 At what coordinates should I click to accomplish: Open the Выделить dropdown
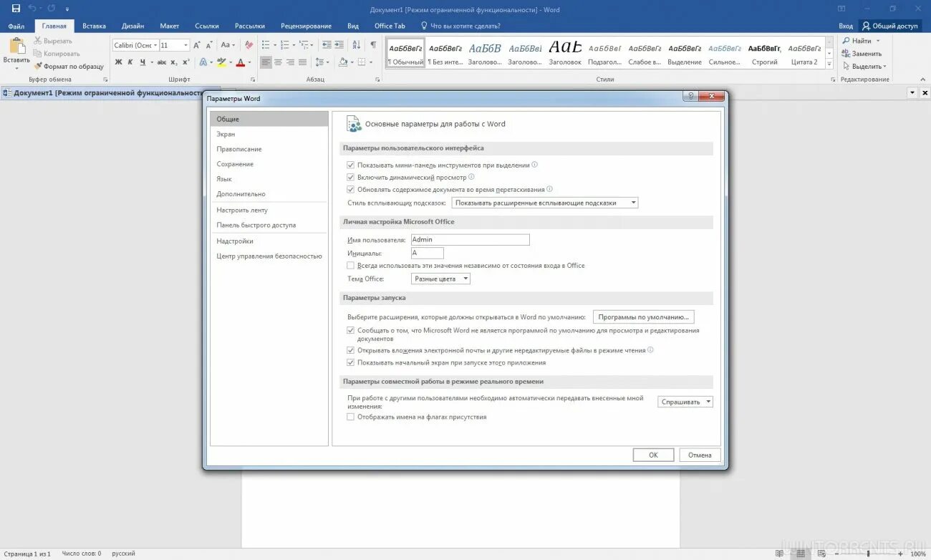point(864,67)
